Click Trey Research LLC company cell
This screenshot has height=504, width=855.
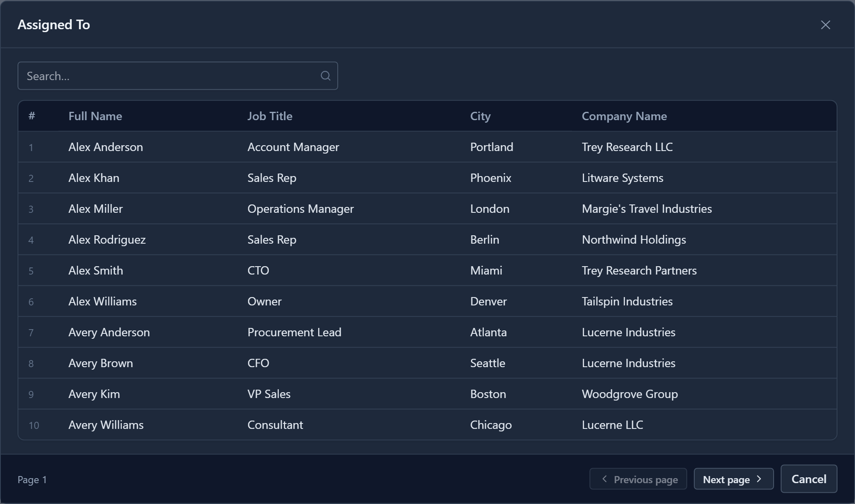(x=627, y=147)
